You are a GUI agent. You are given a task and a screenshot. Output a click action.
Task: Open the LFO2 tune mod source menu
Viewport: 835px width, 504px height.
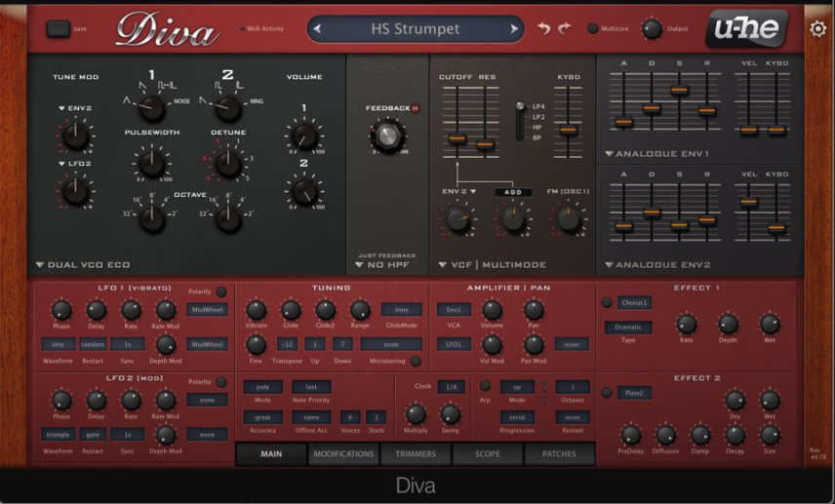pyautogui.click(x=75, y=164)
